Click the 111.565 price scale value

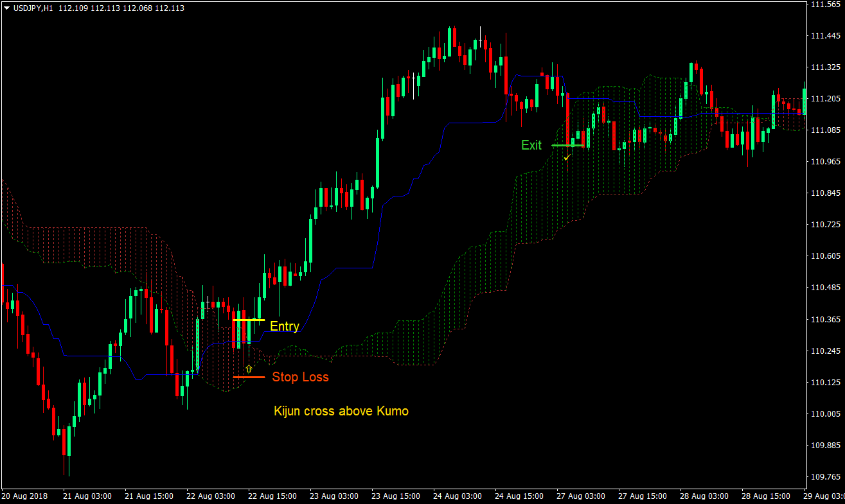click(826, 6)
